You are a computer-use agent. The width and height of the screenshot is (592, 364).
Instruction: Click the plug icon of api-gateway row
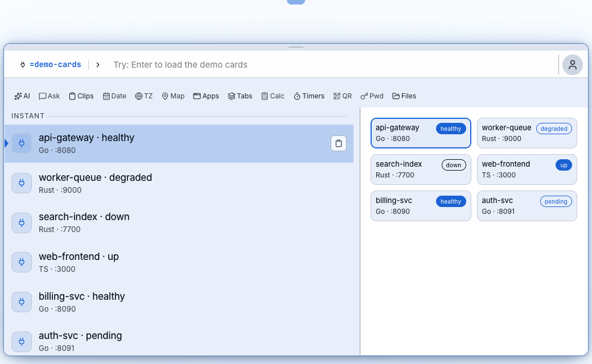[x=22, y=143]
